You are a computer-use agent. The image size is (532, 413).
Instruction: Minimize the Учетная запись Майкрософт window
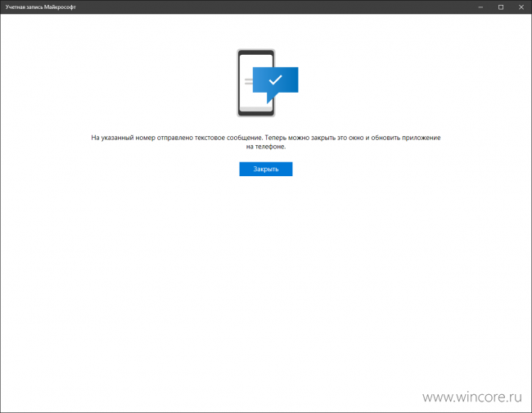(x=480, y=7)
